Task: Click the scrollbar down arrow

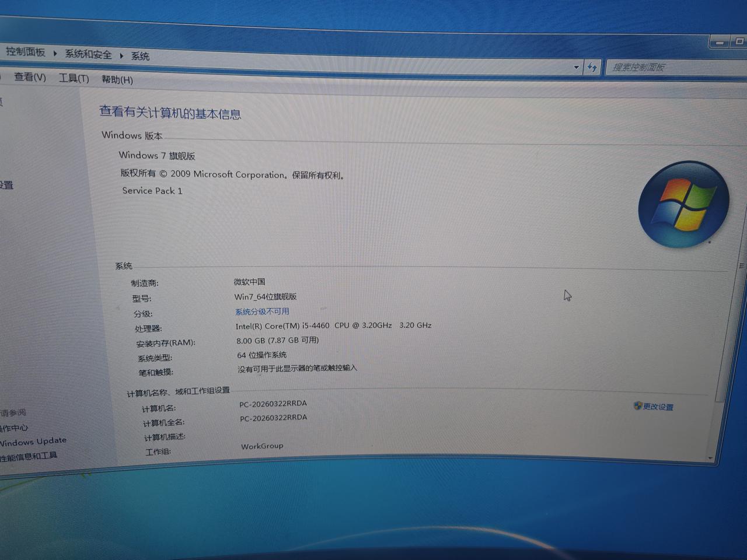Action: (x=710, y=458)
